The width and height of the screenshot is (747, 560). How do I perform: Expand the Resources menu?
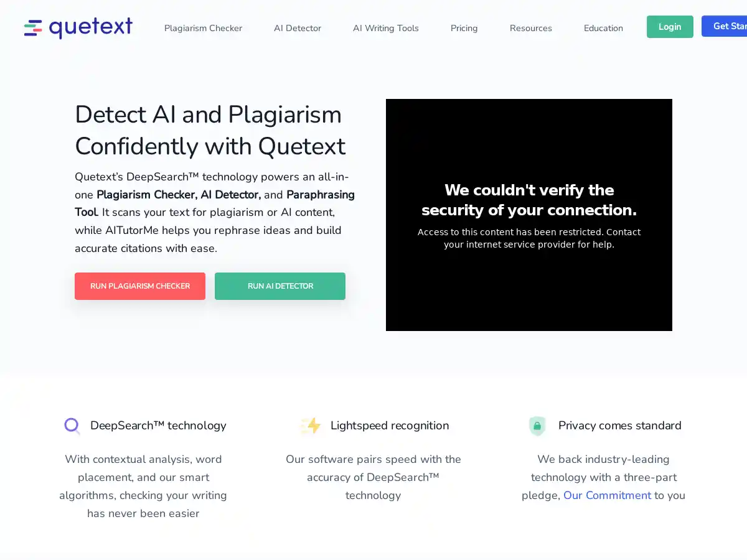click(x=530, y=28)
